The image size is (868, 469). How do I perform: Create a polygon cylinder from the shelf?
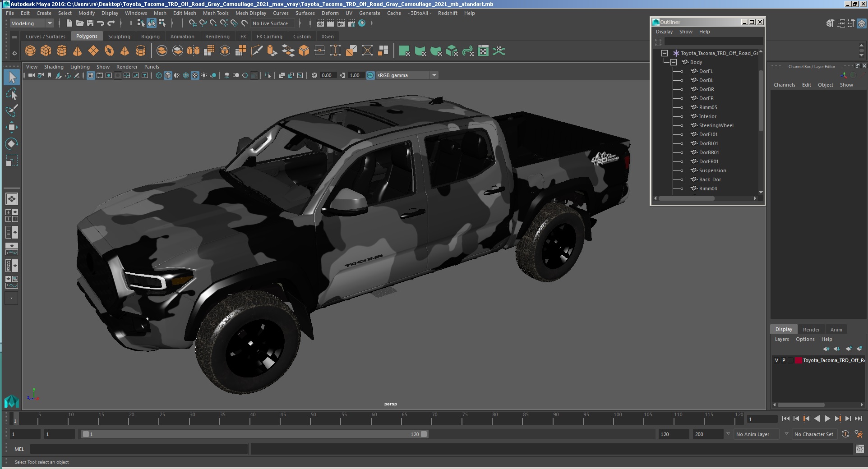click(x=62, y=51)
